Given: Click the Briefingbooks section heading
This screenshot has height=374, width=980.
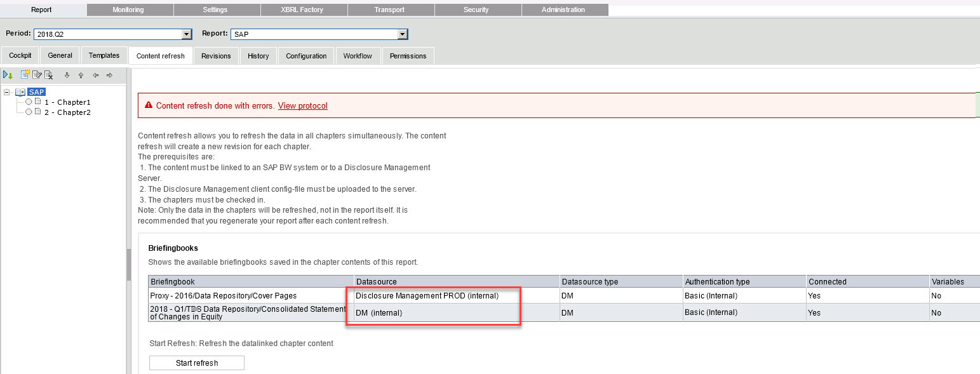Looking at the screenshot, I should click(173, 248).
